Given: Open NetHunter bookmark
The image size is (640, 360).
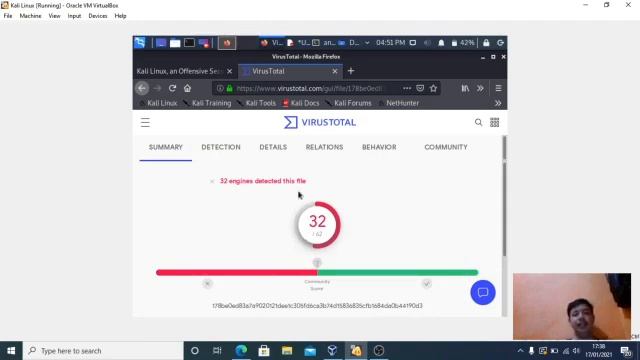Looking at the screenshot, I should coord(399,103).
